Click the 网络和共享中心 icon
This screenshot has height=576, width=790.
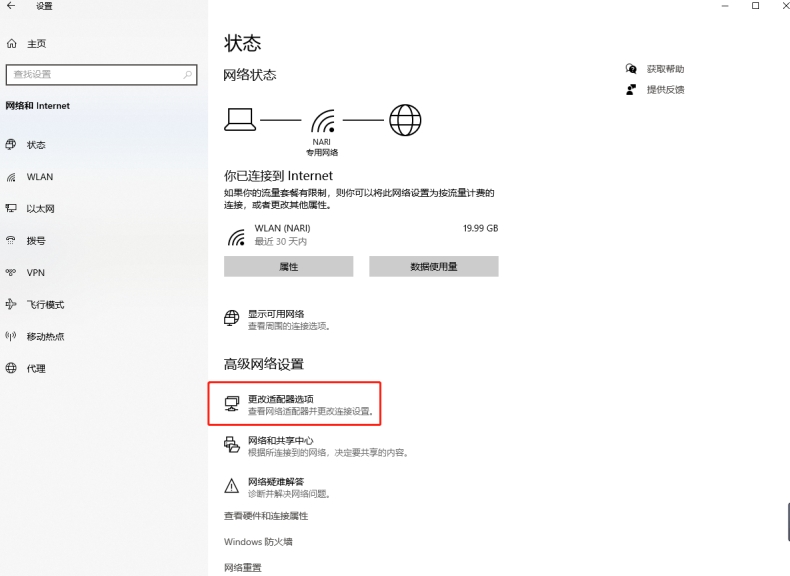pyautogui.click(x=232, y=444)
